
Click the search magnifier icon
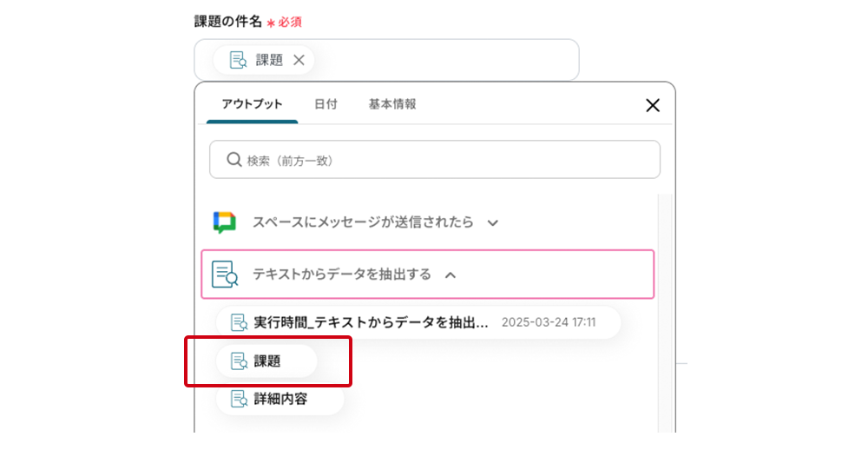tap(233, 160)
